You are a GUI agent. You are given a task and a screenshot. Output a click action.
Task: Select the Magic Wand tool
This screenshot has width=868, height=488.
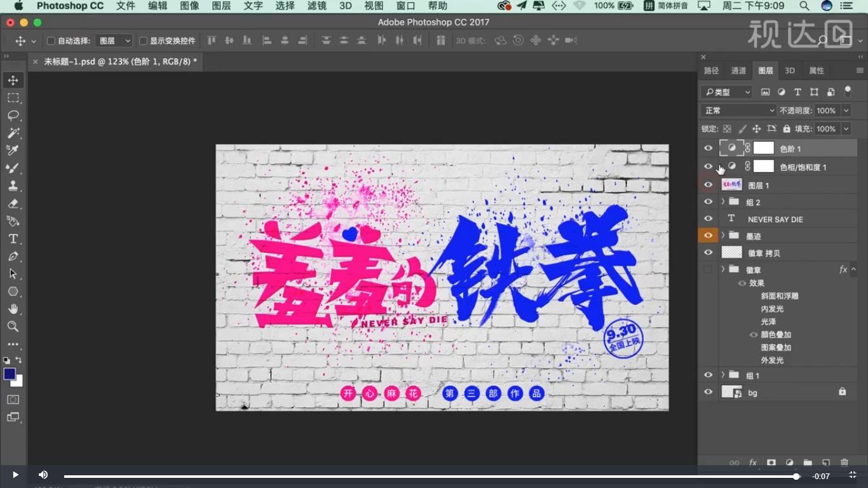coord(13,133)
